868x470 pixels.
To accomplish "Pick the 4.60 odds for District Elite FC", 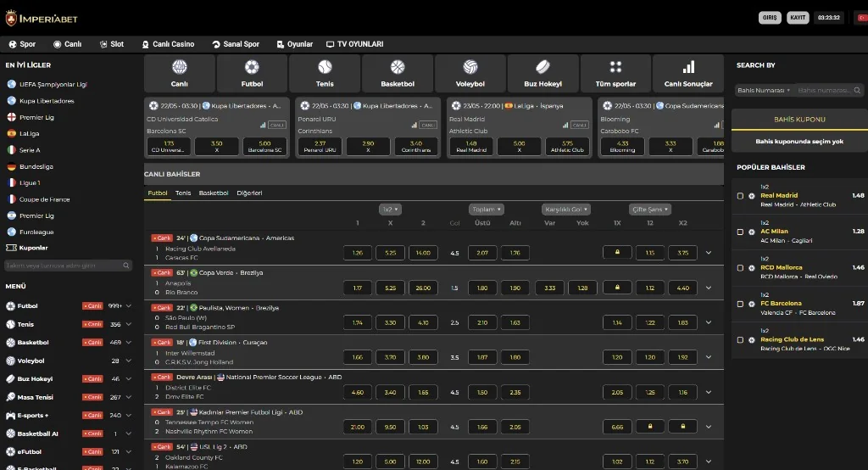I will pos(358,393).
